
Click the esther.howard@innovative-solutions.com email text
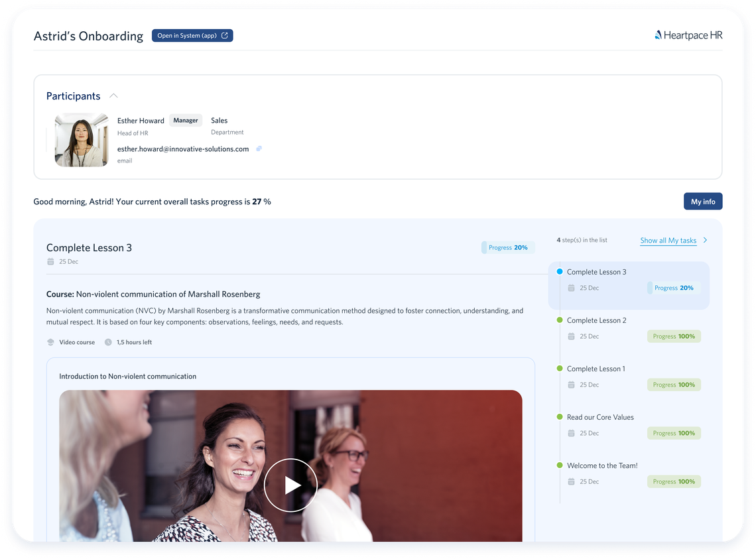click(x=183, y=149)
